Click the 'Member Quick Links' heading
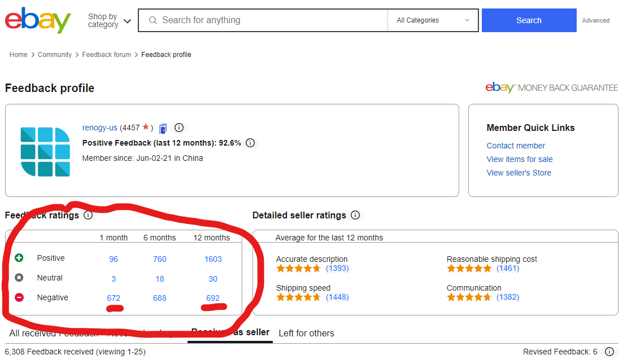Viewport: 636px width, 364px height. 530,128
